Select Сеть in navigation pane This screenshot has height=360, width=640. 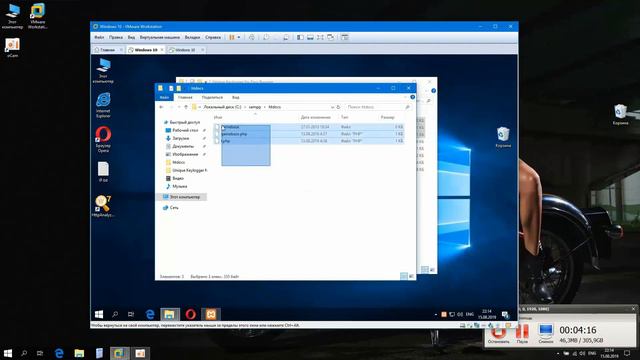(x=171, y=208)
